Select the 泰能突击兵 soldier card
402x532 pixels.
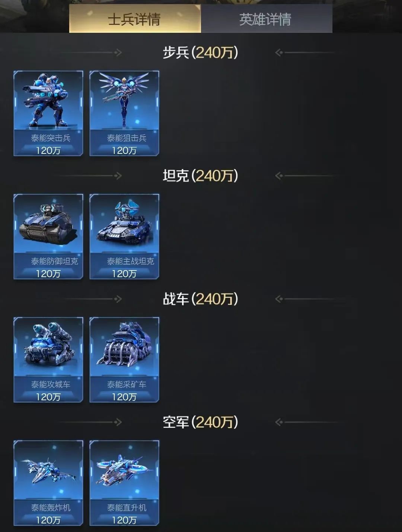tap(48, 113)
